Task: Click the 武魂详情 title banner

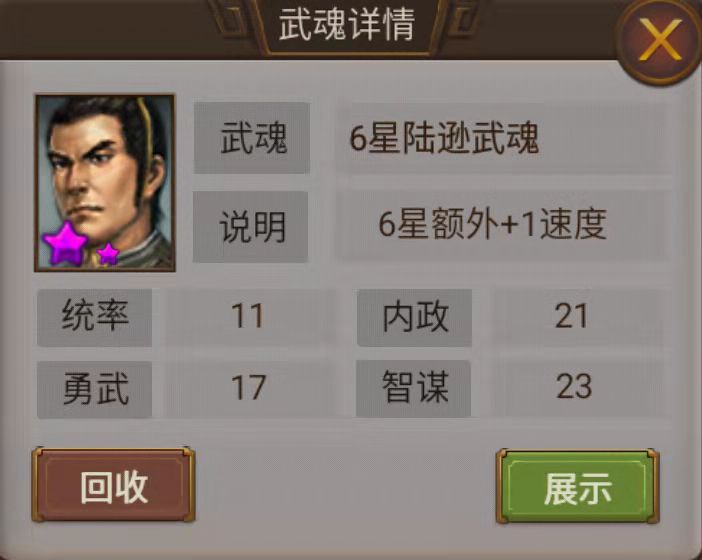Action: tap(347, 26)
